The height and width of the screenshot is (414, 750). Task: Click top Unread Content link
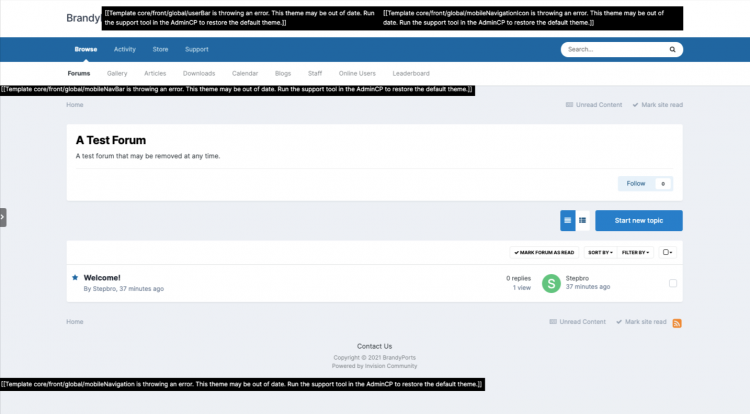594,104
